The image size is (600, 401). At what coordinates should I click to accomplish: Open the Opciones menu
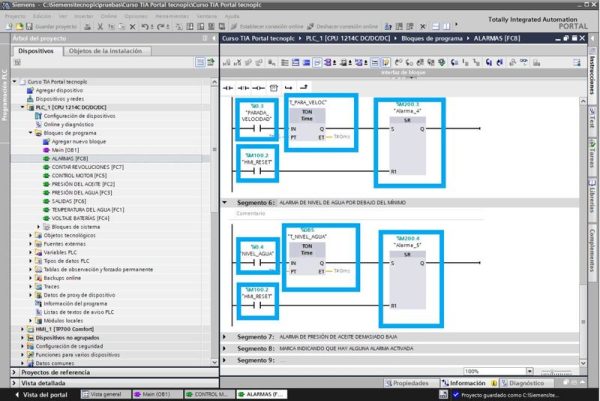[x=136, y=16]
